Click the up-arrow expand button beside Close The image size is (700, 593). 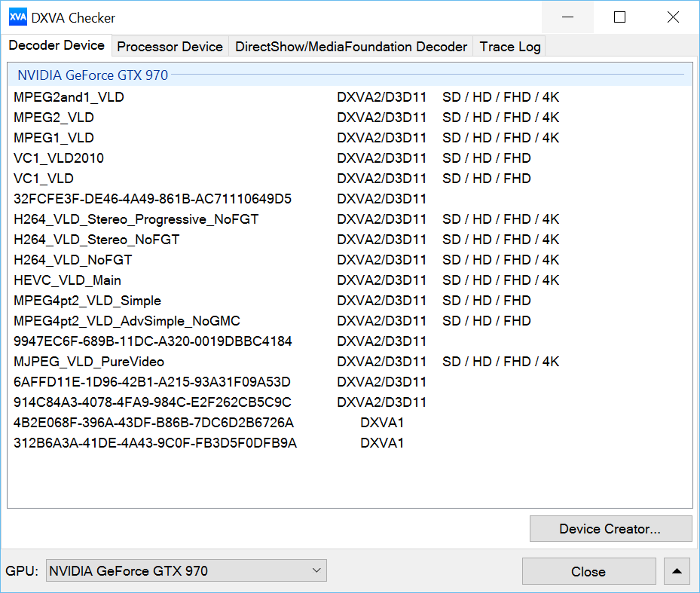pyautogui.click(x=677, y=571)
